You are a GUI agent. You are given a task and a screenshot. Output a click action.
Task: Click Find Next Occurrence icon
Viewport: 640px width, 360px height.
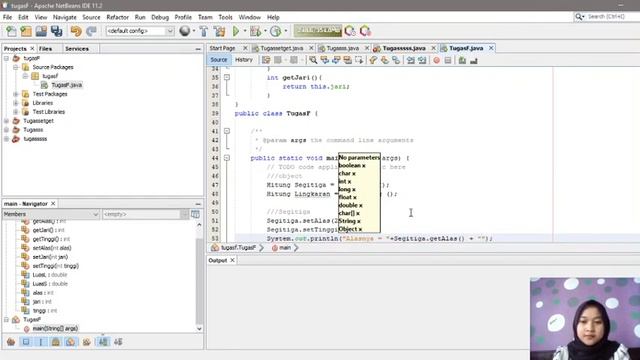pos(336,60)
